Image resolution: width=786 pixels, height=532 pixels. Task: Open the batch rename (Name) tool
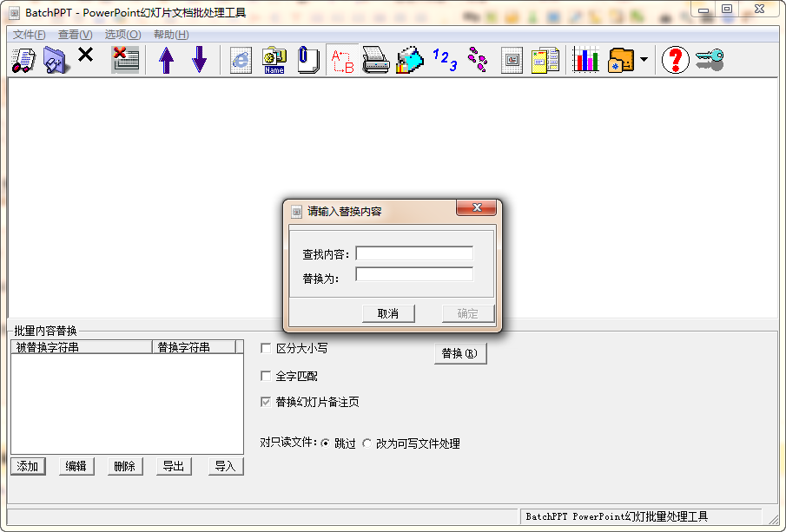[x=274, y=60]
